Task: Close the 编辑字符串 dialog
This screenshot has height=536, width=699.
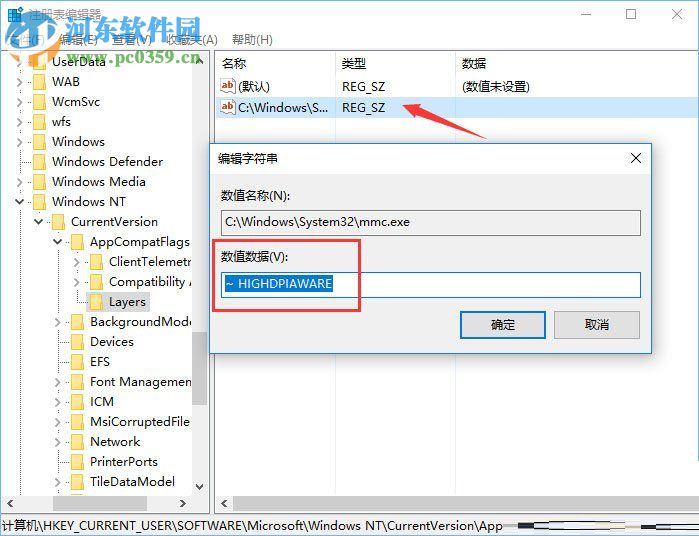Action: 636,158
